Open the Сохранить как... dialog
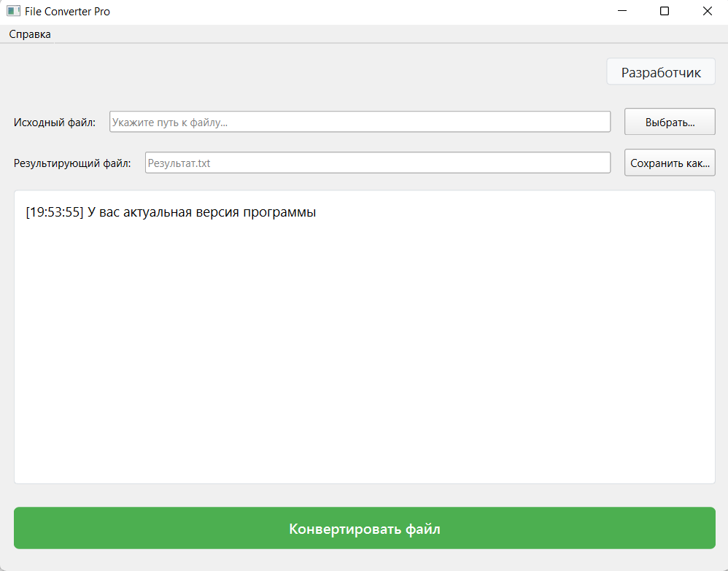This screenshot has height=571, width=728. click(x=669, y=163)
